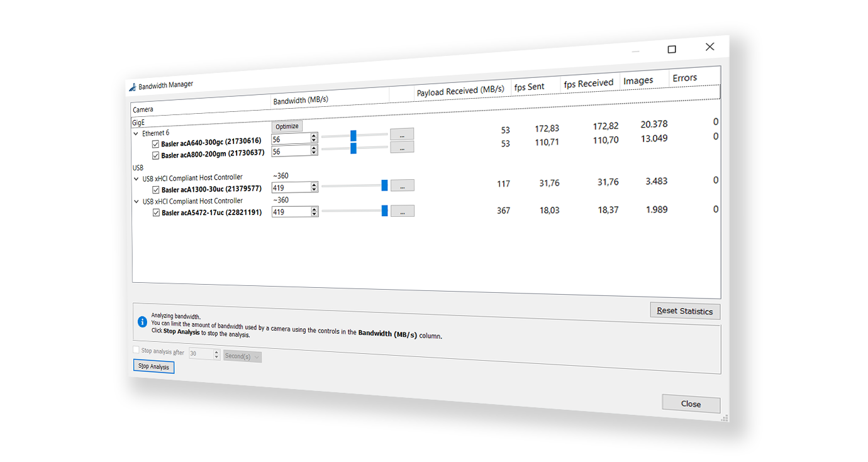This screenshot has height=462, width=868.
Task: Select the Basler acA640-300gc (21730616) label
Action: pyautogui.click(x=211, y=143)
